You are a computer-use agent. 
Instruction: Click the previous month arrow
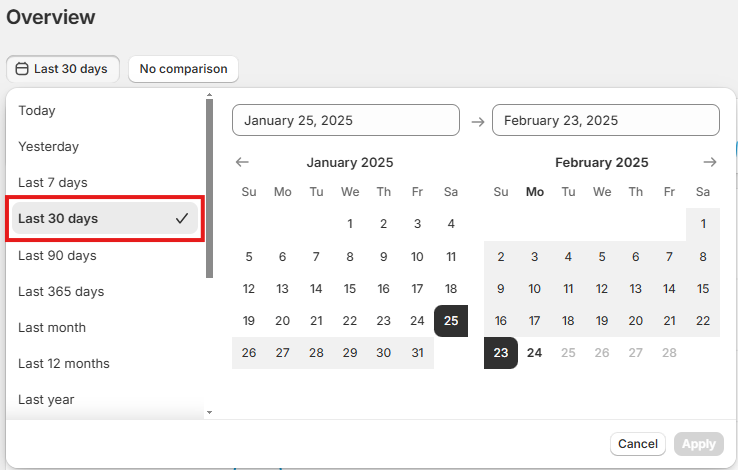pos(242,162)
